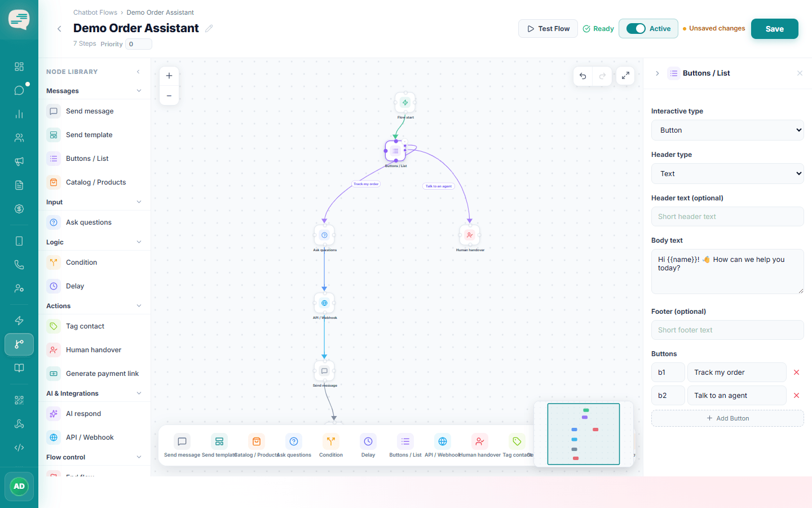812x508 pixels.
Task: Go back with the left arrow
Action: [59, 29]
